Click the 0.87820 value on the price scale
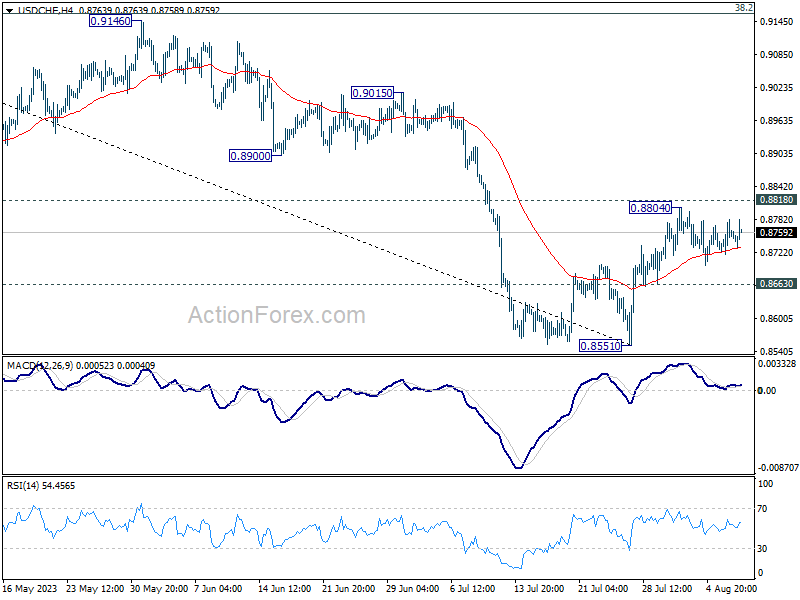This screenshot has width=800, height=600. tap(777, 219)
